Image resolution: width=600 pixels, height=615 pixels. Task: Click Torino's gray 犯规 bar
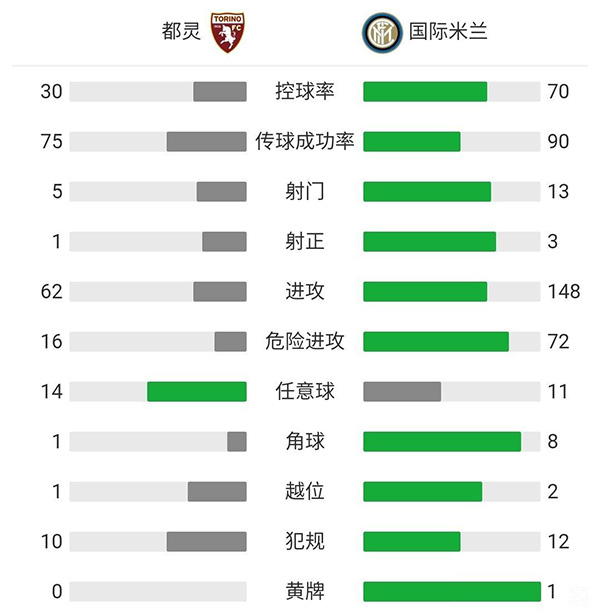(206, 542)
